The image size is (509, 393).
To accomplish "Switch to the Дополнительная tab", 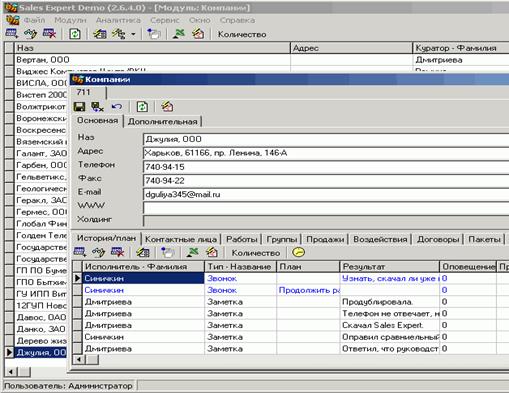I will pyautogui.click(x=163, y=121).
